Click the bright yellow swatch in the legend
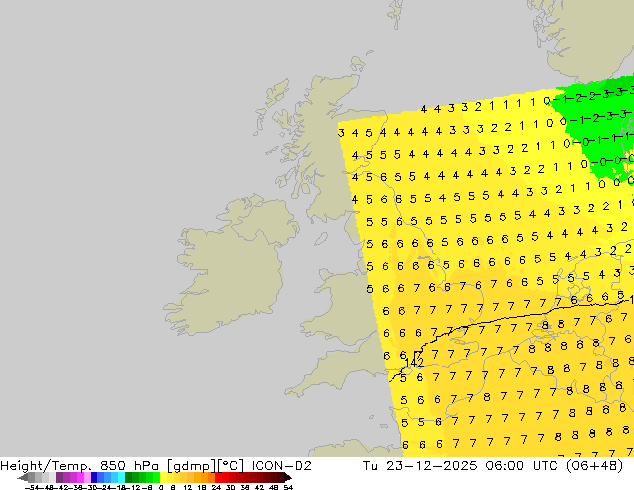This screenshot has height=490, width=634. (163, 477)
